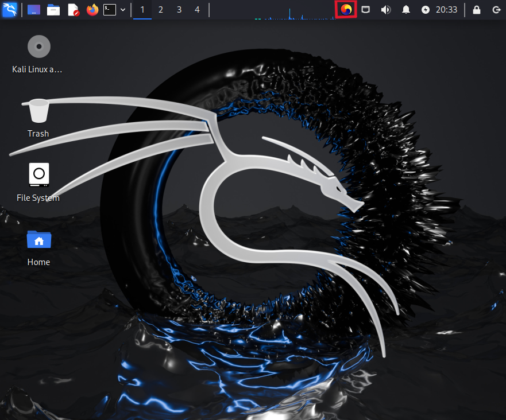
Task: Click the log out icon
Action: point(496,10)
